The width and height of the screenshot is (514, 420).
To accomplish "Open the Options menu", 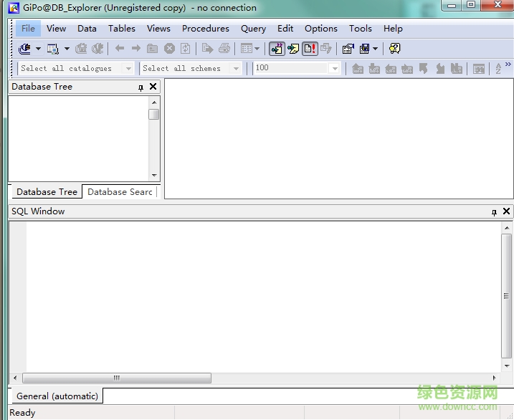I will click(x=321, y=29).
